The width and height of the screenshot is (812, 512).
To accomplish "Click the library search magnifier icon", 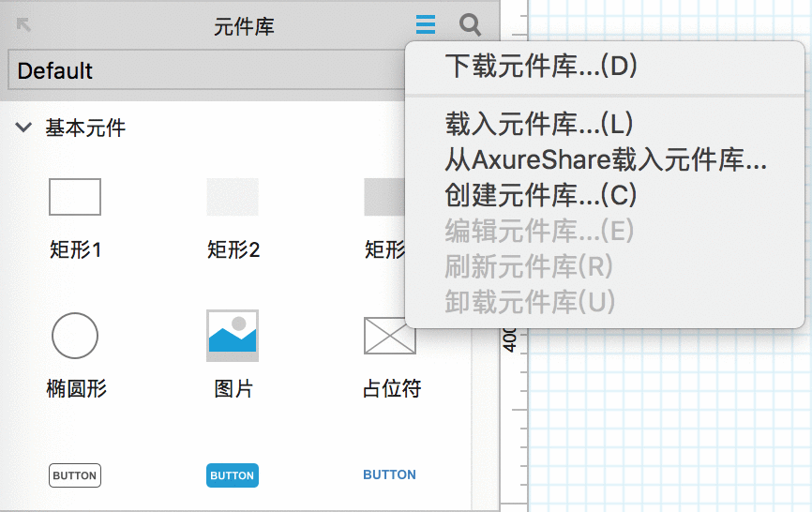I will tap(470, 24).
